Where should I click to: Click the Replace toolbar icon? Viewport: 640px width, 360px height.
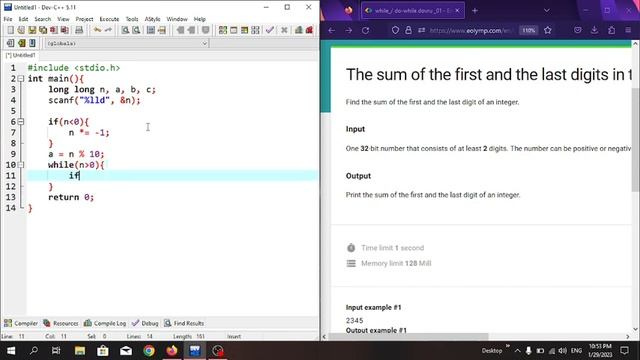coord(136,30)
